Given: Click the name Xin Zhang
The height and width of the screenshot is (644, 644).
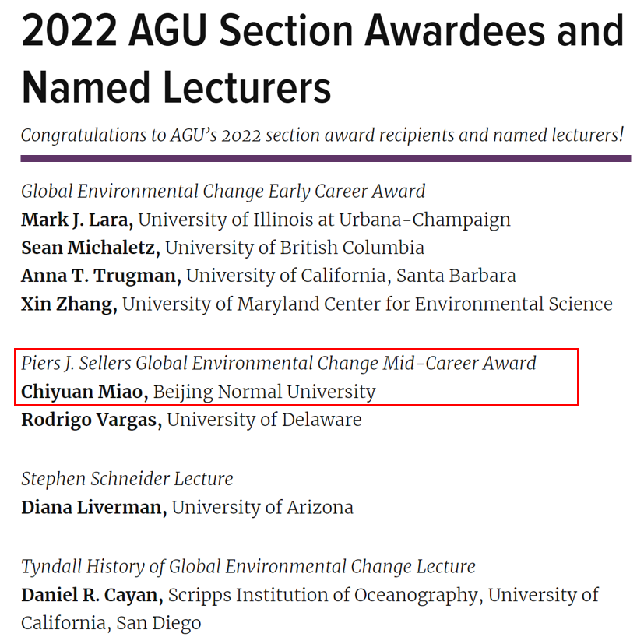Looking at the screenshot, I should (x=69, y=304).
